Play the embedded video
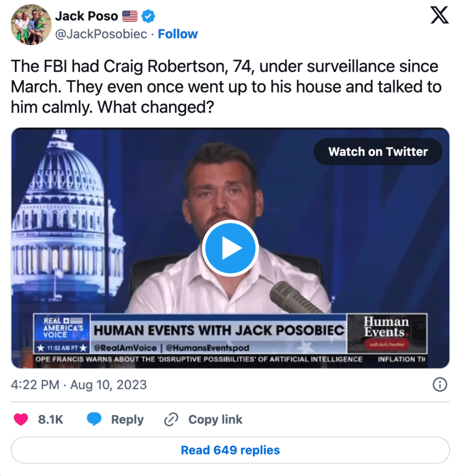This screenshot has width=460, height=476. coord(230,248)
